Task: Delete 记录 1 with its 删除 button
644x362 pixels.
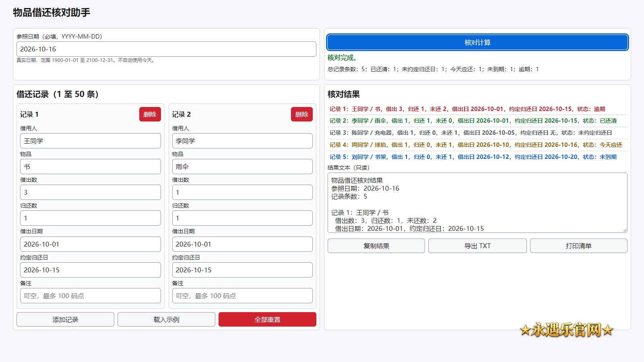Action: tap(150, 114)
